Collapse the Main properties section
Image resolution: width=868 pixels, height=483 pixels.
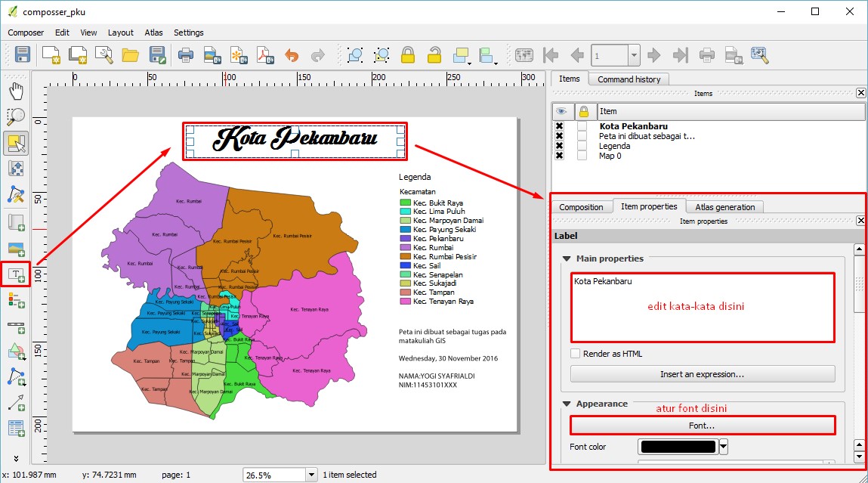point(566,258)
